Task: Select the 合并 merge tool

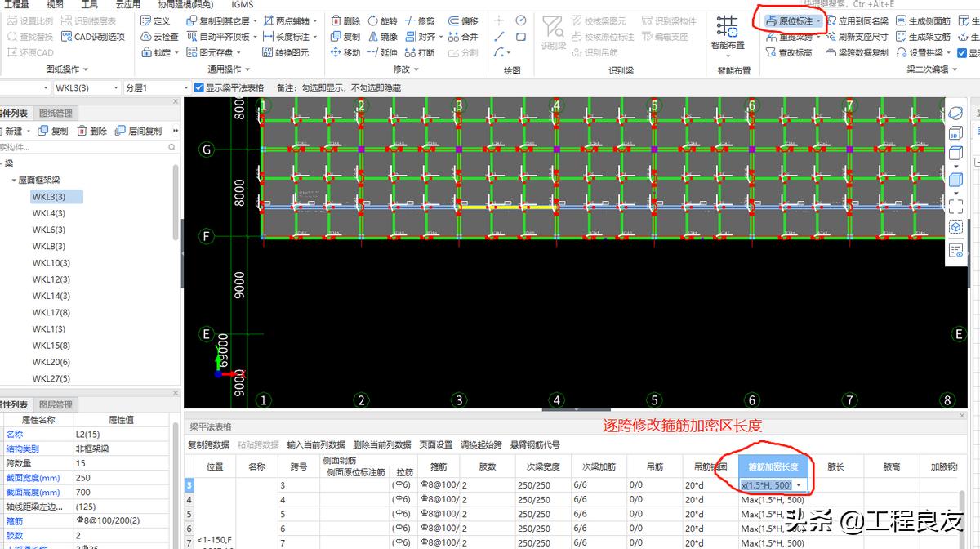Action: [463, 37]
